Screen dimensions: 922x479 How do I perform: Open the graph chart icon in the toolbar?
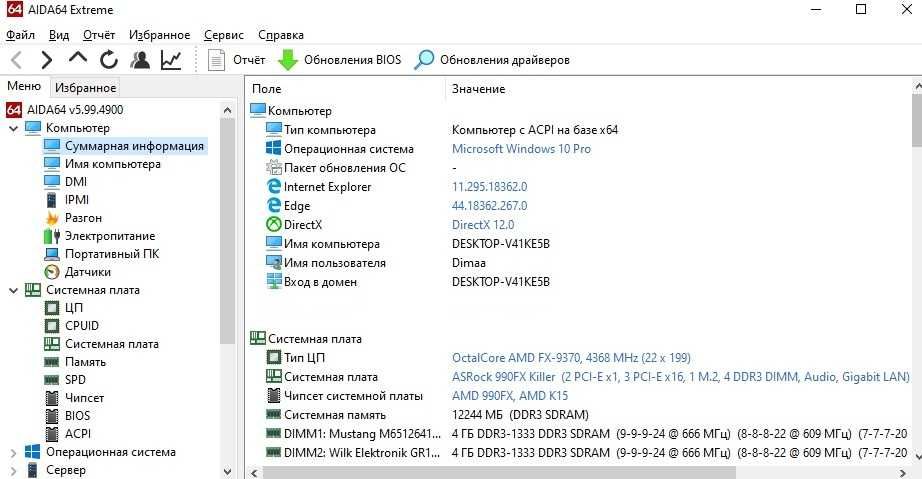click(171, 60)
